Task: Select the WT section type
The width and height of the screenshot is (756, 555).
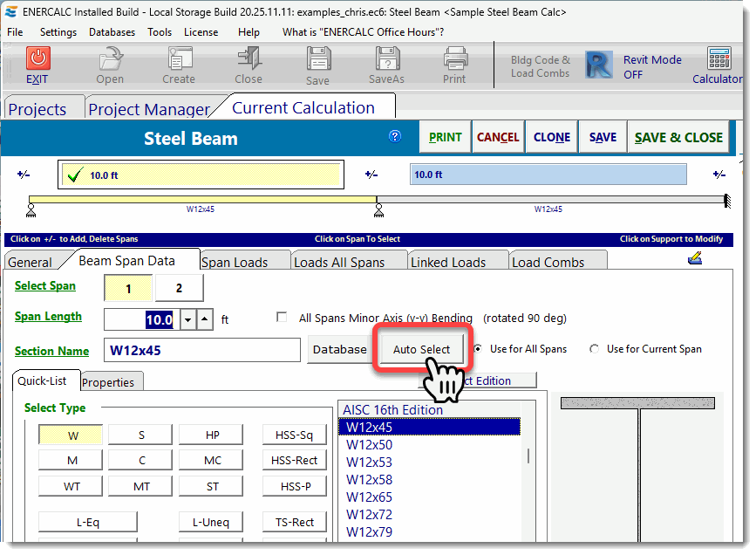Action: point(71,486)
